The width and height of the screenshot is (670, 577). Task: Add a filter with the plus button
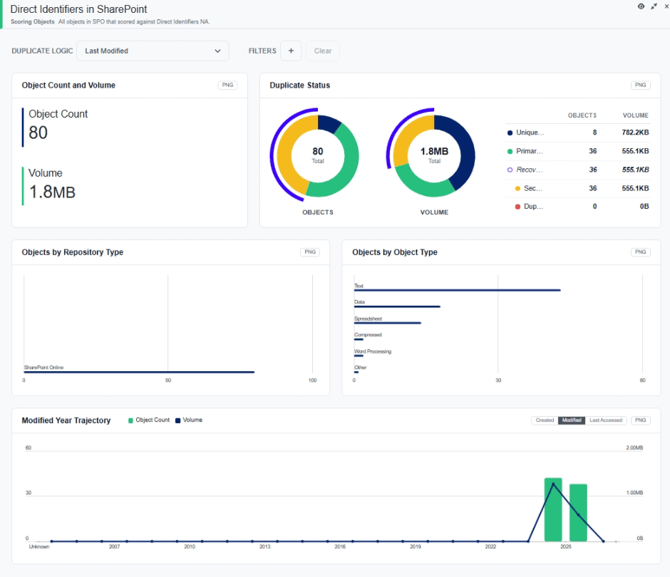click(291, 51)
